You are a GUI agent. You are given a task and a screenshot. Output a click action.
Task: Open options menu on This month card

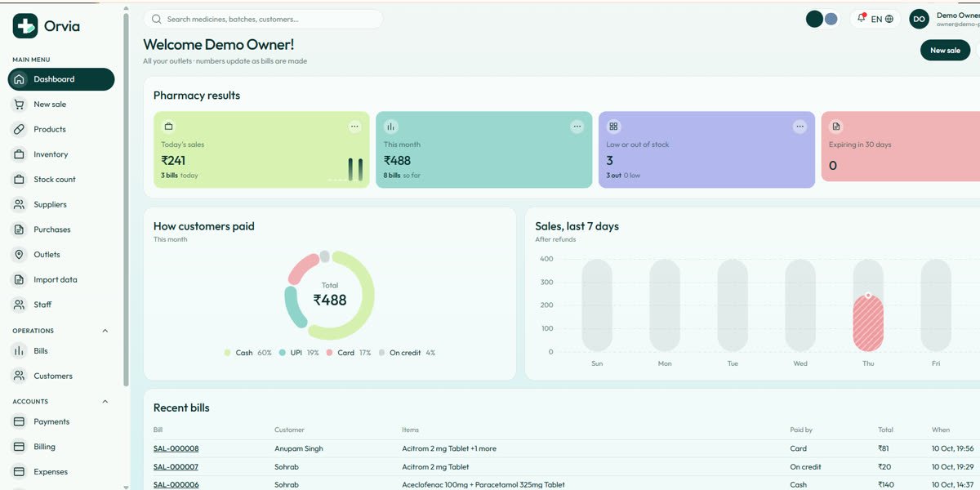tap(577, 127)
